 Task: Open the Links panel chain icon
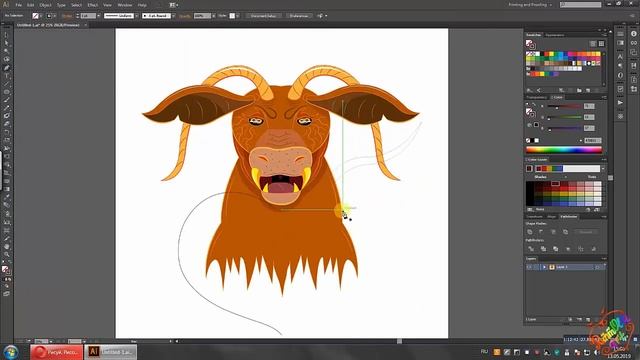(x=633, y=43)
